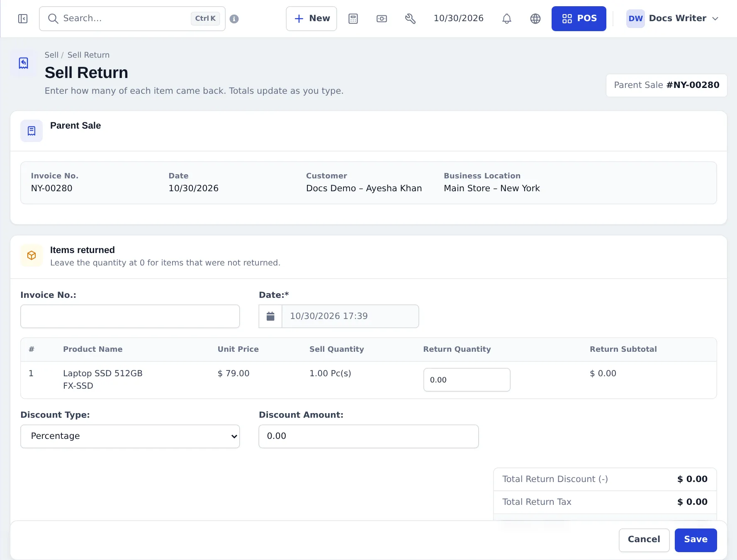Click the Product Name column header
This screenshot has width=737, height=560.
92,350
